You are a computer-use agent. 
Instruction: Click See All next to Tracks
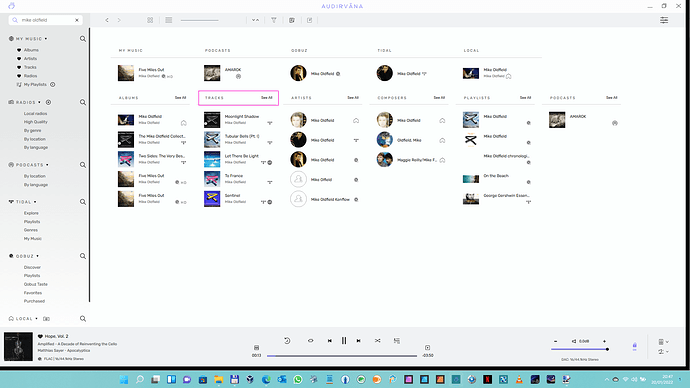pos(267,98)
